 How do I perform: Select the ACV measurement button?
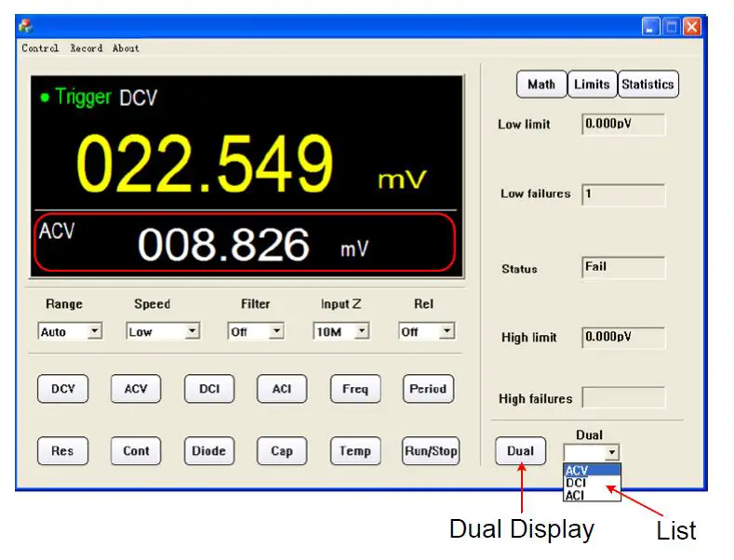(136, 389)
